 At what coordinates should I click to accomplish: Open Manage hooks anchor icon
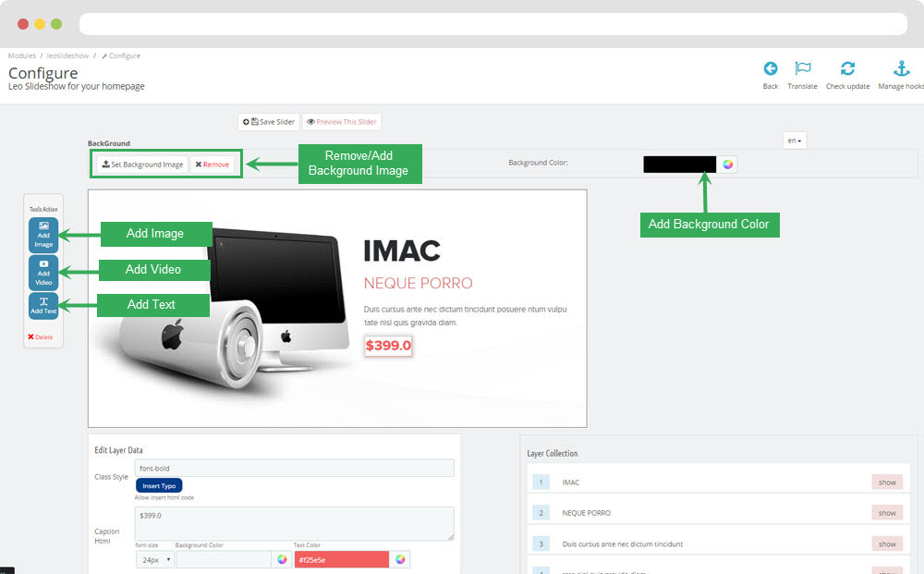click(902, 68)
